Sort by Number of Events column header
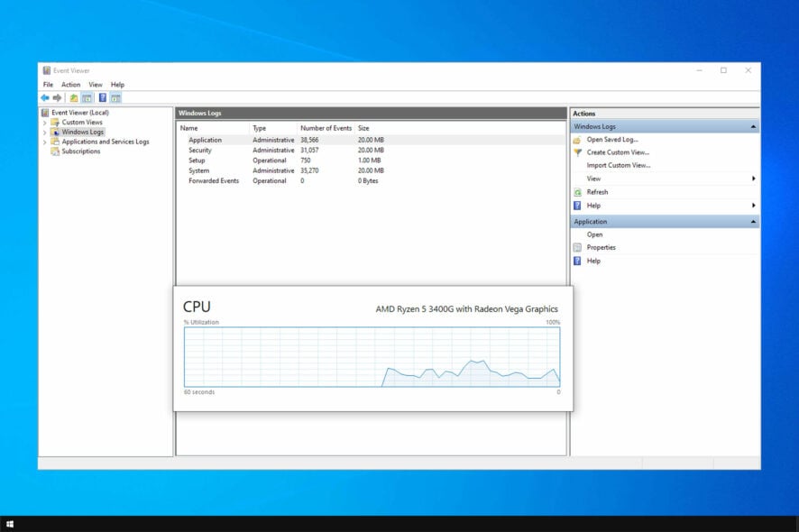Screen dimensions: 799x532 [x=326, y=128]
